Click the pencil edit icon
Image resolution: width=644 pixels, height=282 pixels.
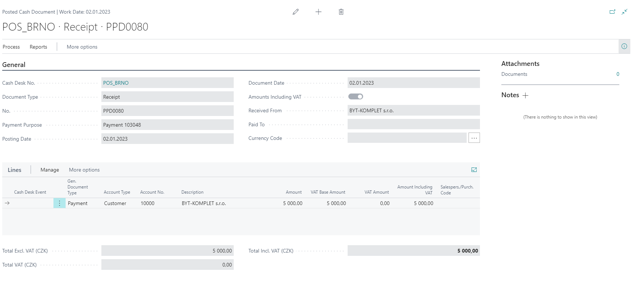296,12
